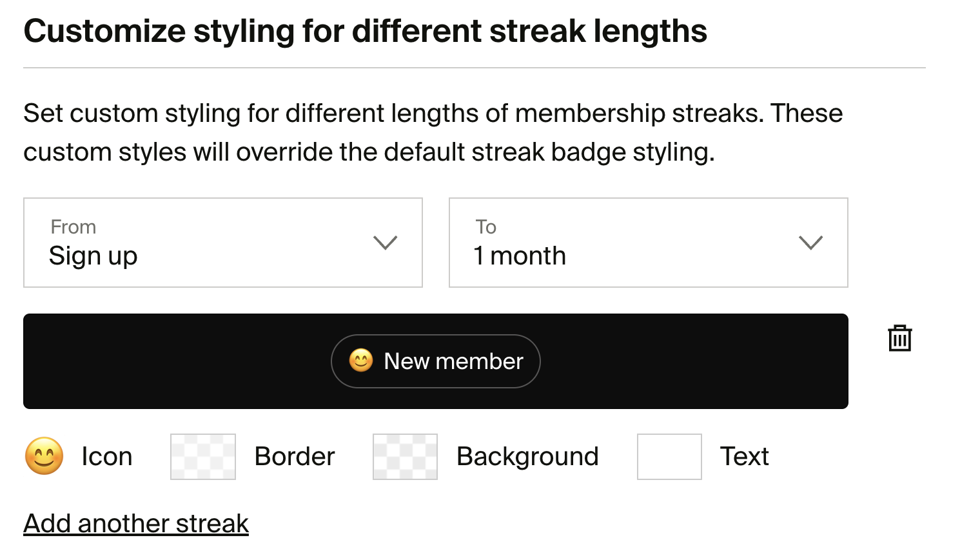Expand the To dropdown chevron arrow
Image resolution: width=980 pixels, height=560 pixels.
pyautogui.click(x=811, y=243)
